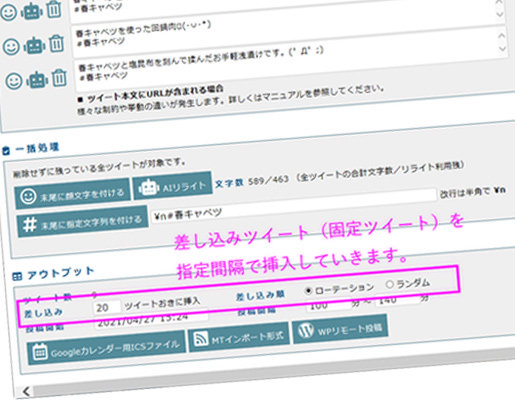The width and height of the screenshot is (515, 400).
Task: Click the ツイートおきに挿入 label text
Action: click(162, 303)
